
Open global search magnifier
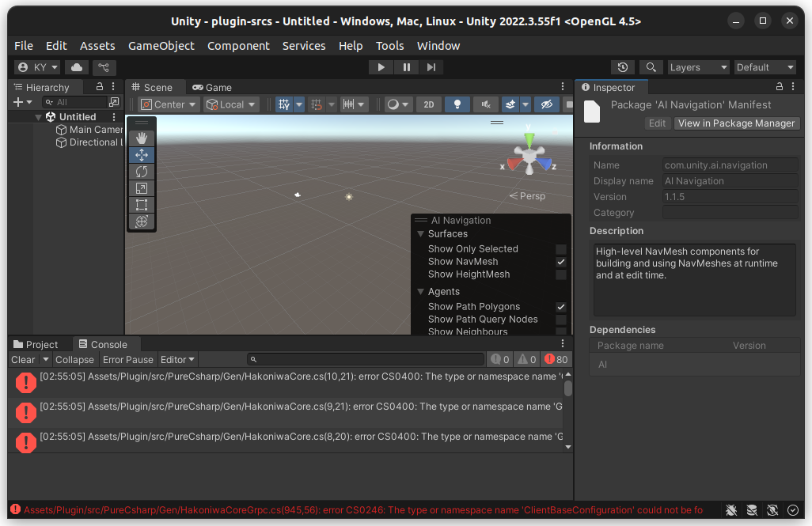click(651, 67)
